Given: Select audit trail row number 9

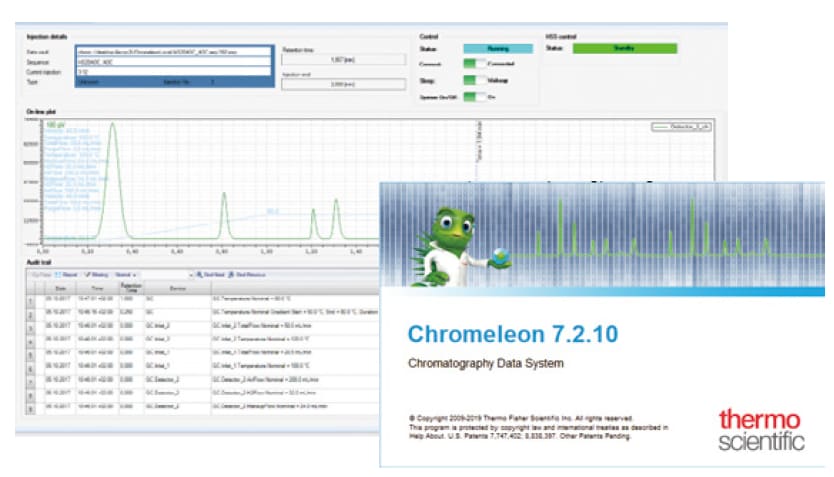Looking at the screenshot, I should tap(30, 408).
